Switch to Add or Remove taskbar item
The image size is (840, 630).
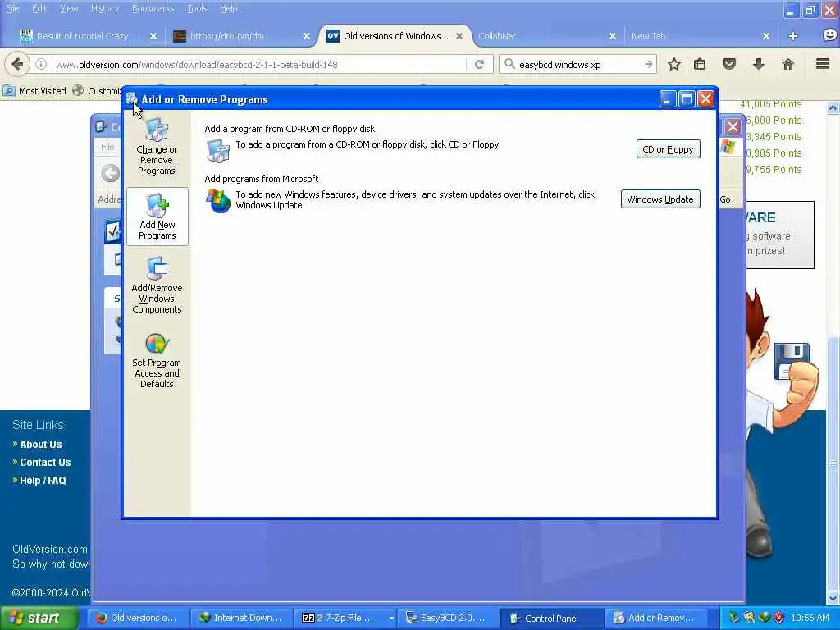pos(655,618)
